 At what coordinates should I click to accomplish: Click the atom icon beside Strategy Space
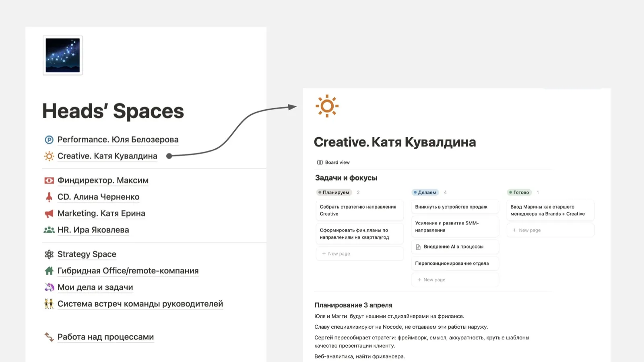click(49, 254)
